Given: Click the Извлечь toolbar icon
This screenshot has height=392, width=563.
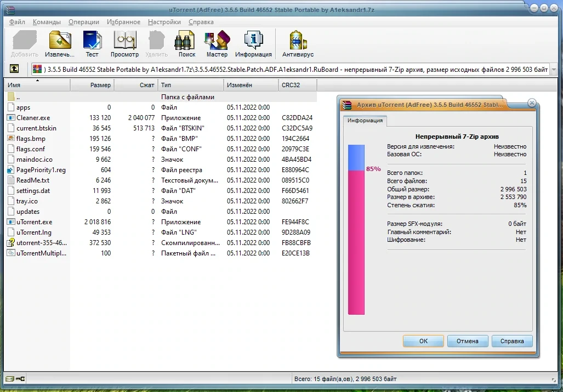Looking at the screenshot, I should 60,40.
